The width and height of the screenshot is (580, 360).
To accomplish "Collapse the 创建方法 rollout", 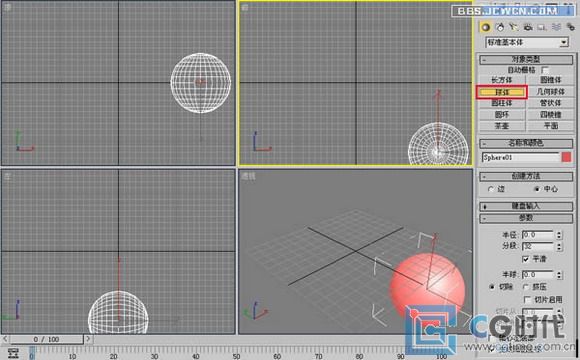I will click(526, 176).
